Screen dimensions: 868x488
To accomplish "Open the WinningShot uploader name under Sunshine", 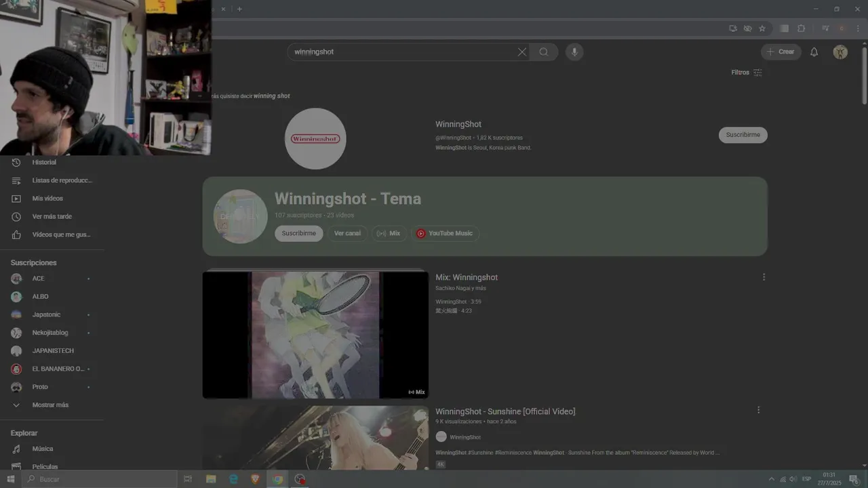I will (465, 437).
